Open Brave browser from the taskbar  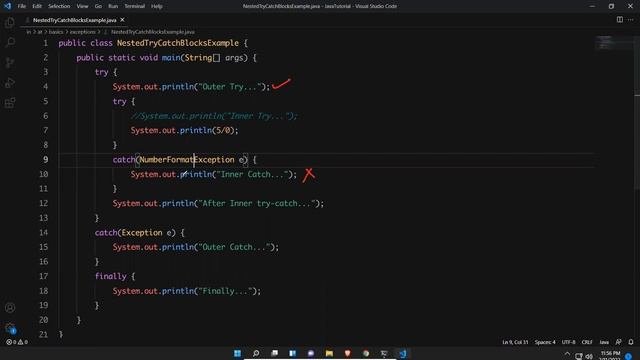[348, 353]
